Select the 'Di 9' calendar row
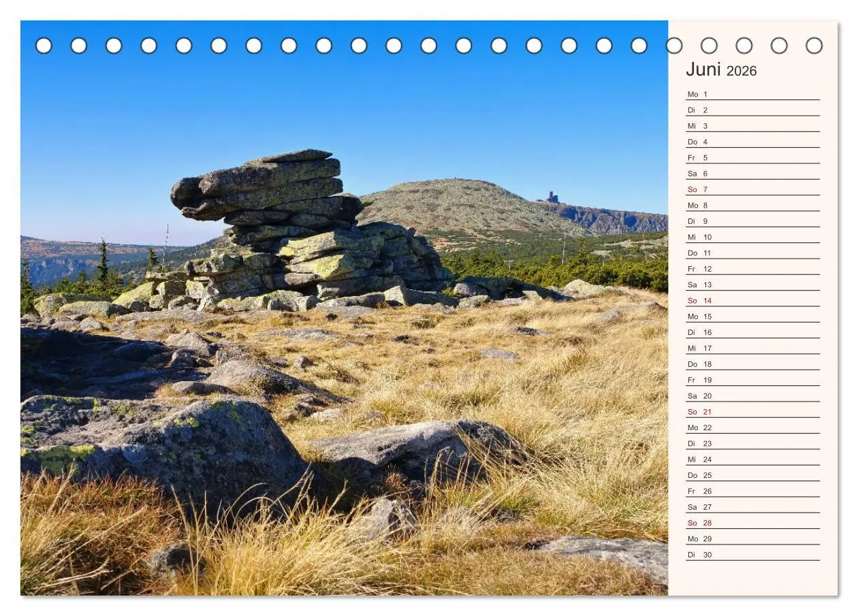The width and height of the screenshot is (858, 616). (752, 221)
